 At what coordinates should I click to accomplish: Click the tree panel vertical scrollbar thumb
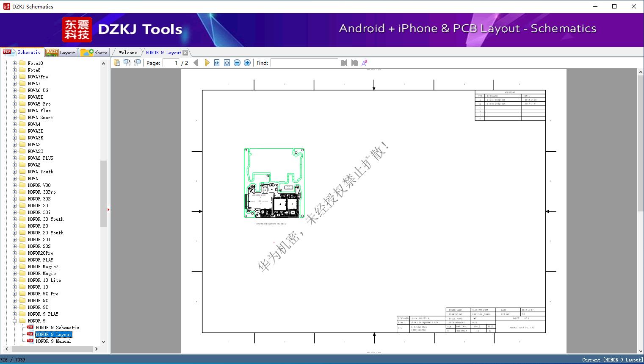(103, 194)
